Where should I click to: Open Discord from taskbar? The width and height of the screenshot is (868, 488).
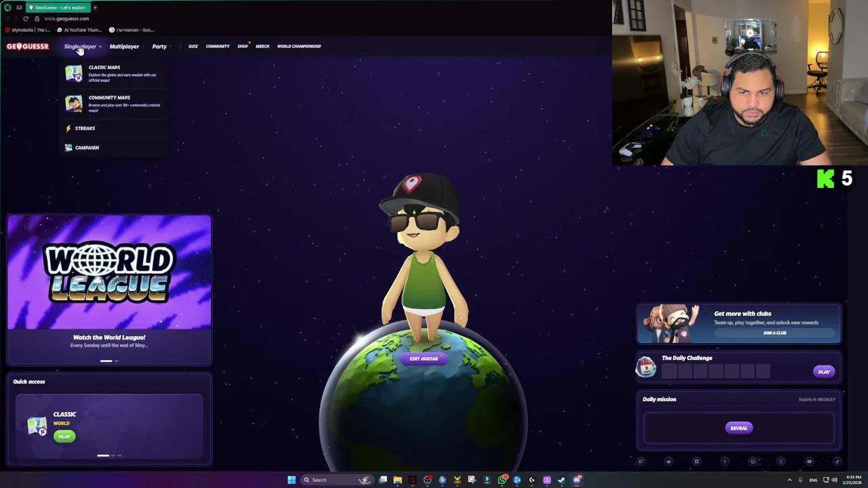point(577,480)
